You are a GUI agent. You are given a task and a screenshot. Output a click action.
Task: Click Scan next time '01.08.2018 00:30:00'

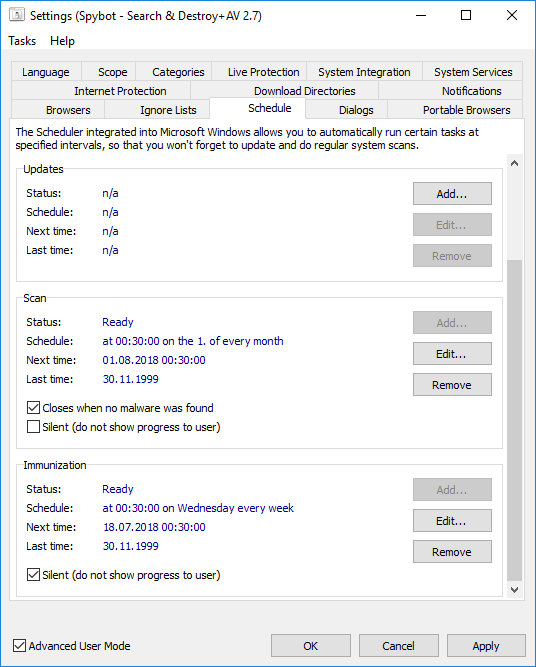pyautogui.click(x=154, y=360)
